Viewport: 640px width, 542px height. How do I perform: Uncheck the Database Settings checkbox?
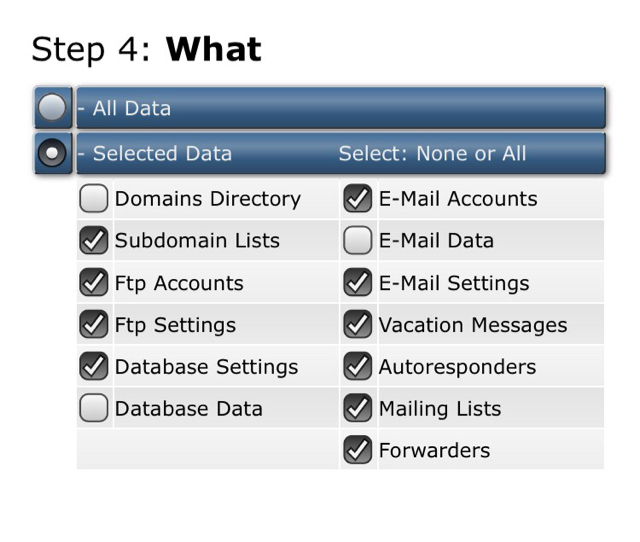pyautogui.click(x=94, y=366)
